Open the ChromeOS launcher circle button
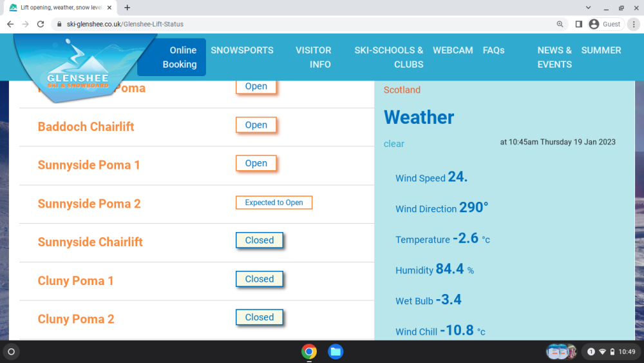The image size is (644, 363). pyautogui.click(x=12, y=351)
